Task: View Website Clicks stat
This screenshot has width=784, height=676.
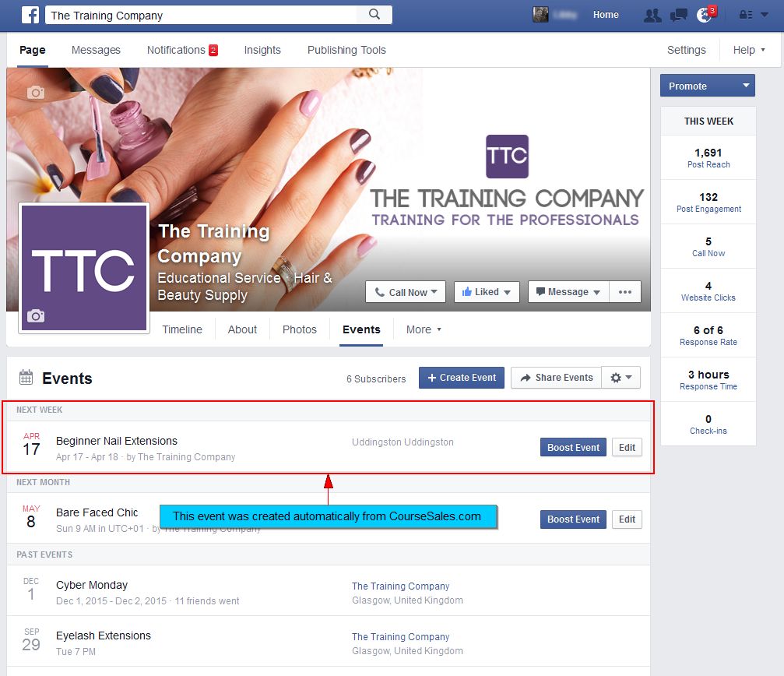Action: tap(708, 291)
